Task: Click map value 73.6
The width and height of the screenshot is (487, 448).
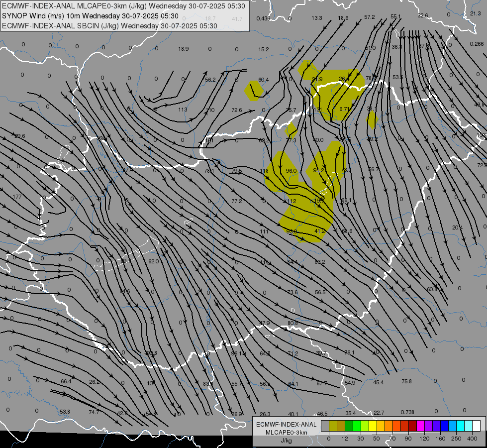Action: [x=292, y=292]
